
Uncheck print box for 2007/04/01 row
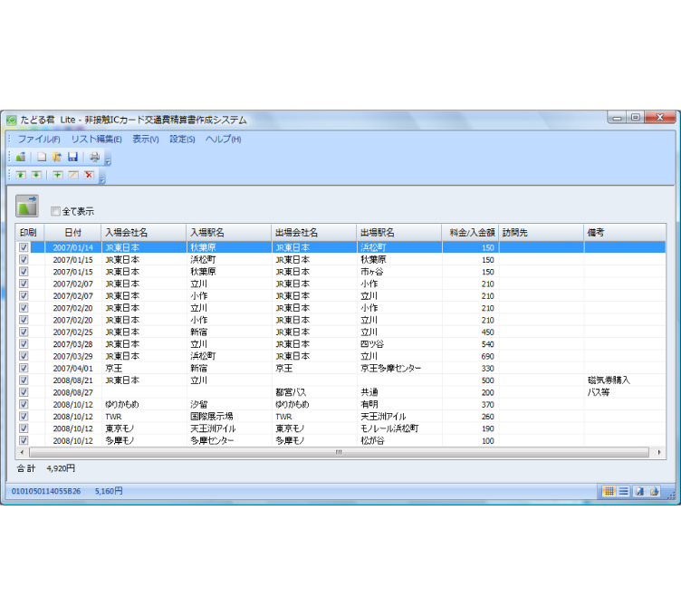click(x=24, y=368)
